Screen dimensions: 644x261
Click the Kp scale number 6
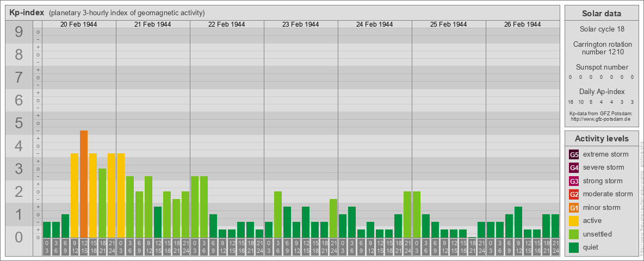tap(18, 101)
